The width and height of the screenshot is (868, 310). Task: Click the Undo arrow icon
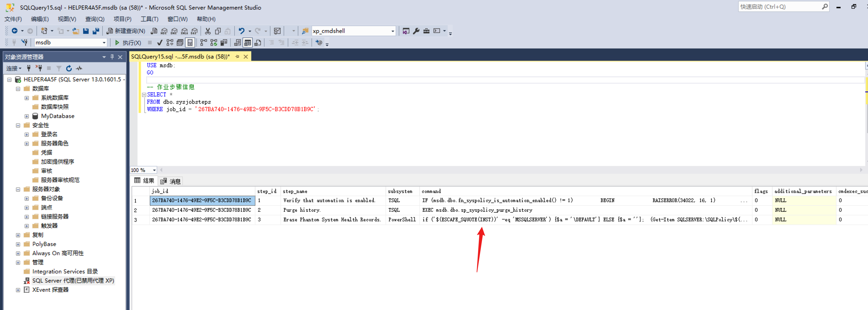(x=241, y=31)
